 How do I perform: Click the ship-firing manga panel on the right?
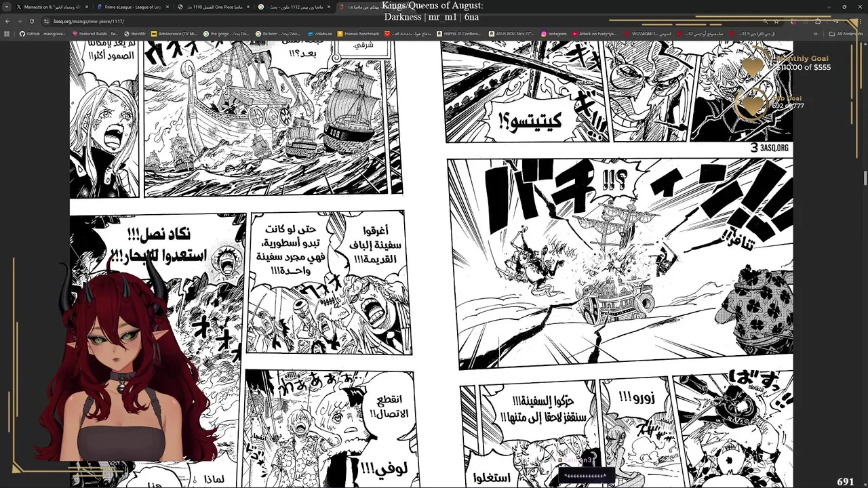620,264
